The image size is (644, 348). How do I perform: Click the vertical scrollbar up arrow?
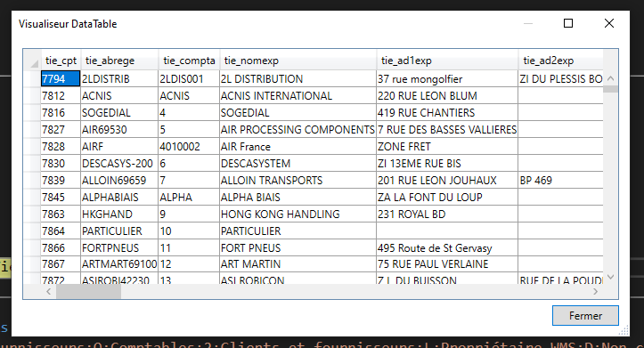[x=610, y=78]
